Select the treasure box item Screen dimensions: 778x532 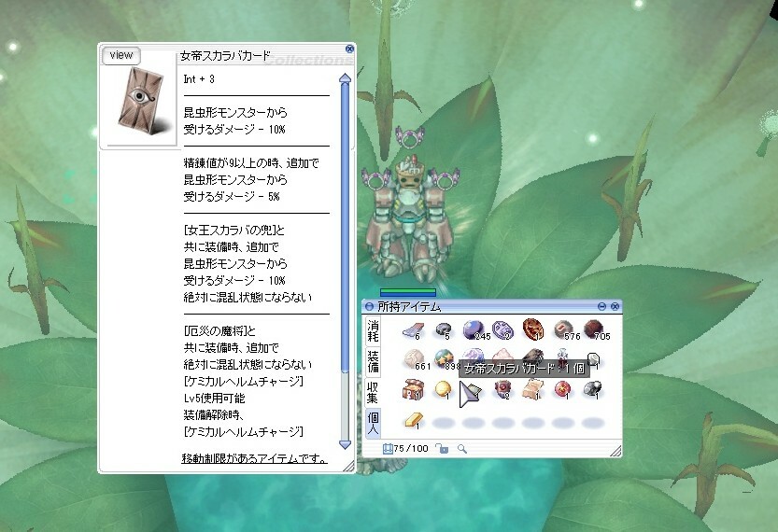[x=413, y=390]
